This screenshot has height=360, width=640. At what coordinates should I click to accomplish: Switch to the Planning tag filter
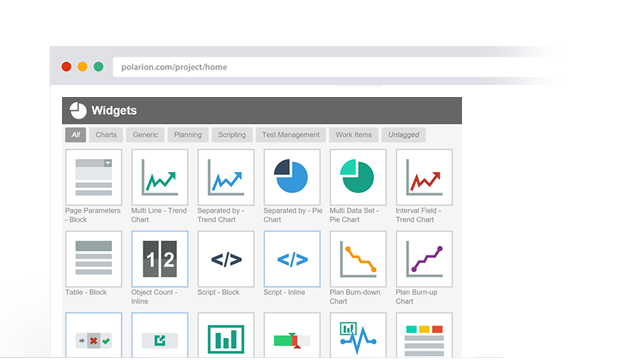pos(188,135)
